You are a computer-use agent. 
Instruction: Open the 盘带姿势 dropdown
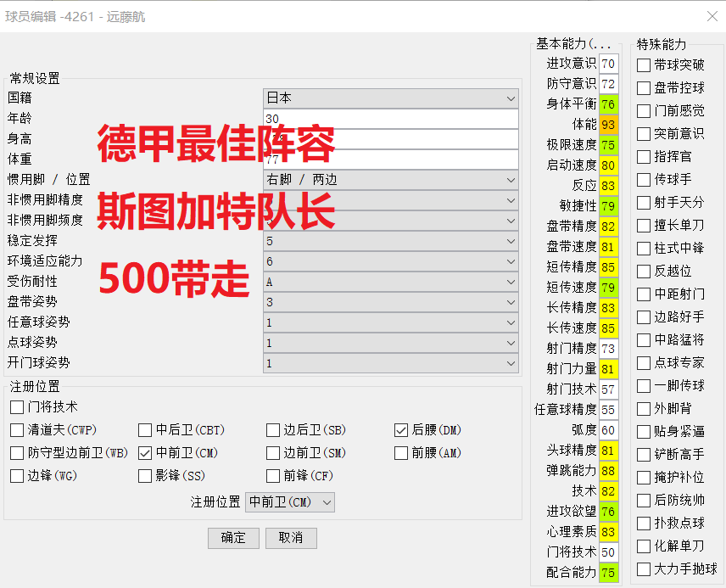(391, 302)
